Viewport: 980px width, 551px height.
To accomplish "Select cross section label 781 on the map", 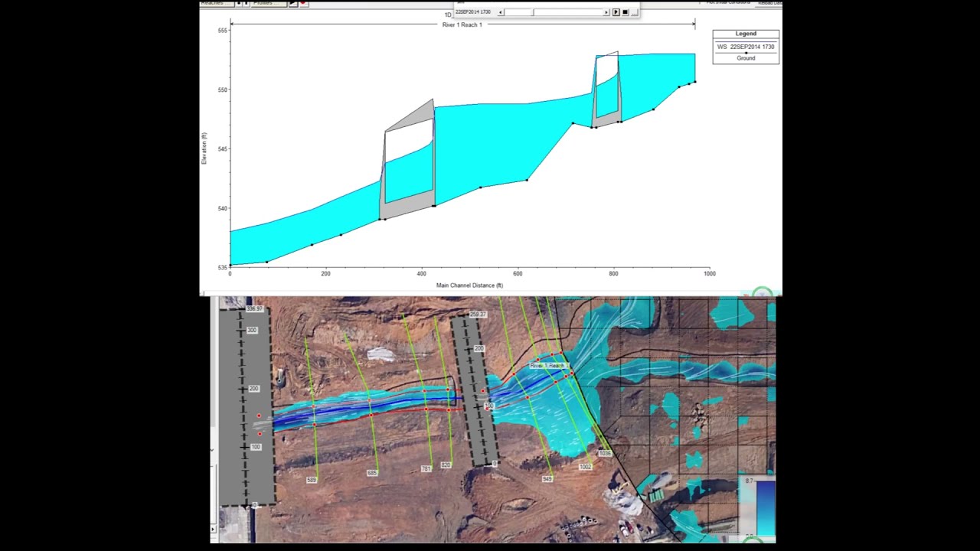I will tap(426, 468).
